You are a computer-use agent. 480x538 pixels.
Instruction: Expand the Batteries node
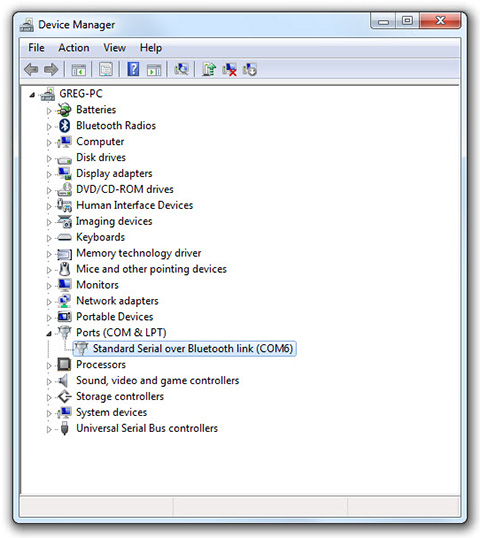(49, 110)
